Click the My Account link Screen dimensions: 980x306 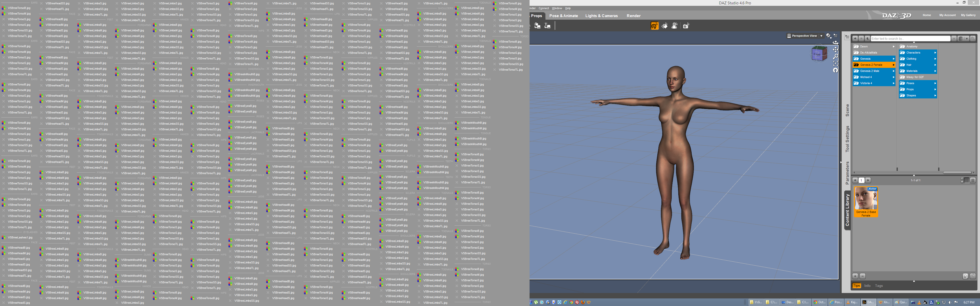[x=947, y=15]
